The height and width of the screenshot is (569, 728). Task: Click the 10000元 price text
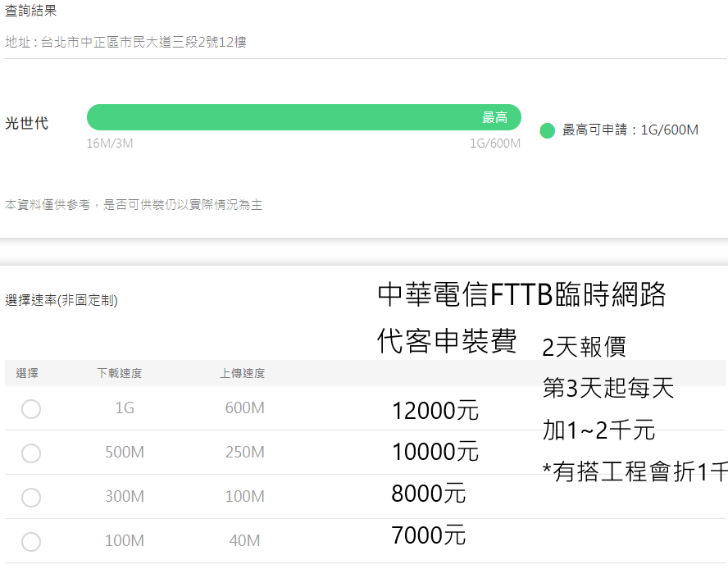(x=435, y=452)
